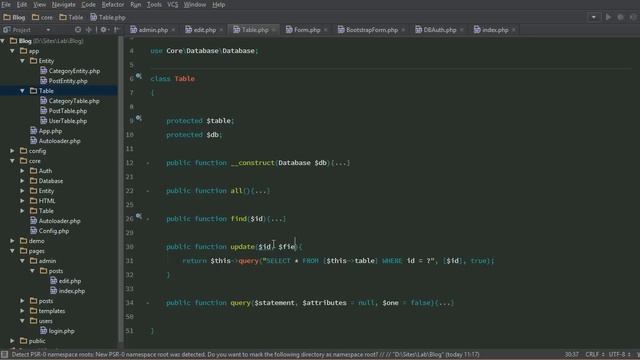Select CategoryTable.php in the project tree

70,101
